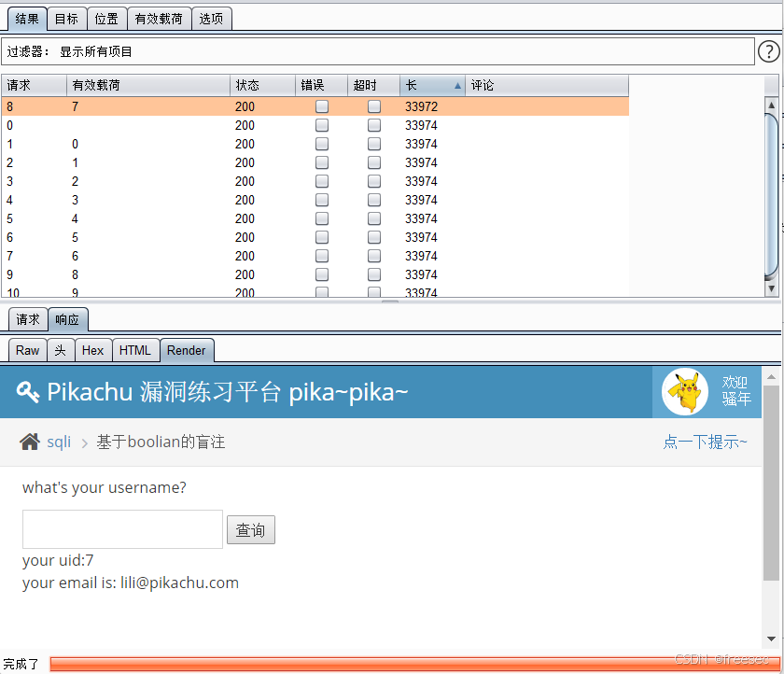Viewport: 784px width, 674px height.
Task: Click the sort arrow in 长 column
Action: tap(457, 86)
